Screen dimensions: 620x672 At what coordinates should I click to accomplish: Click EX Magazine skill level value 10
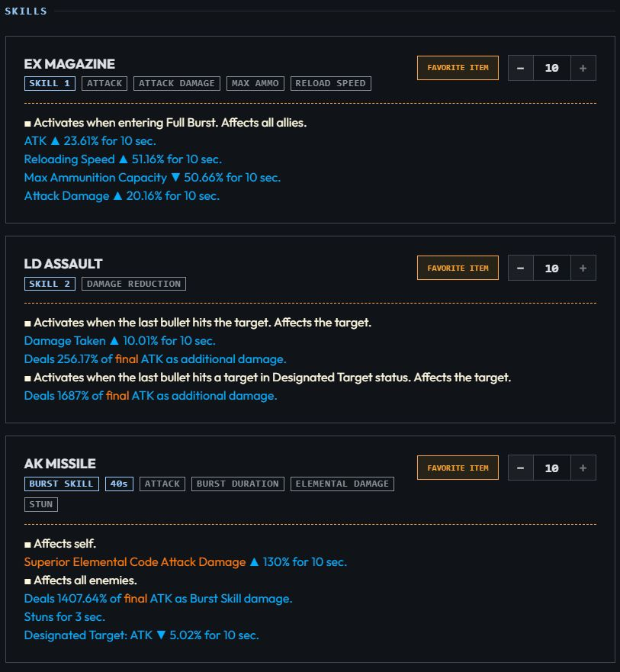(x=552, y=68)
